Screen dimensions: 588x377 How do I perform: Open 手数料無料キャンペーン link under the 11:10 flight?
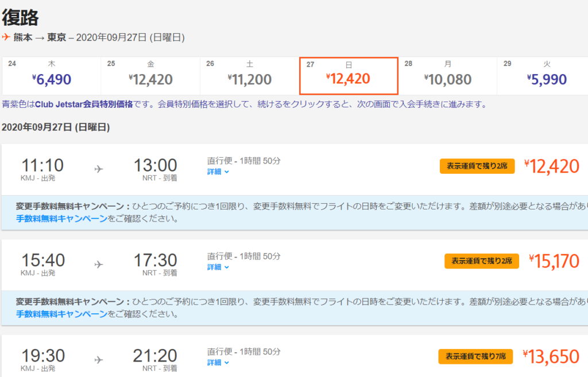point(61,219)
